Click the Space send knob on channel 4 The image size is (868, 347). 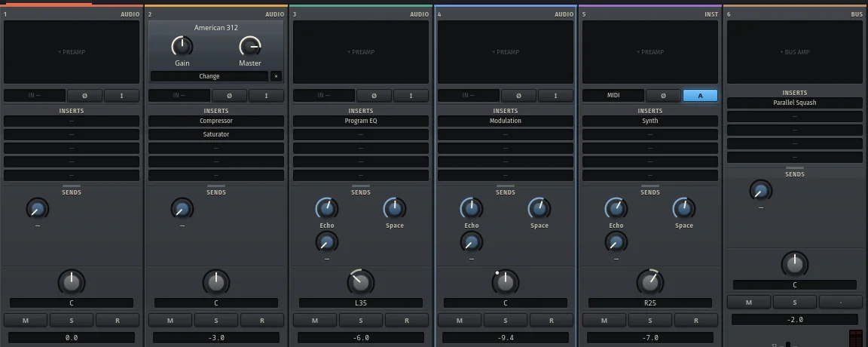(x=539, y=208)
